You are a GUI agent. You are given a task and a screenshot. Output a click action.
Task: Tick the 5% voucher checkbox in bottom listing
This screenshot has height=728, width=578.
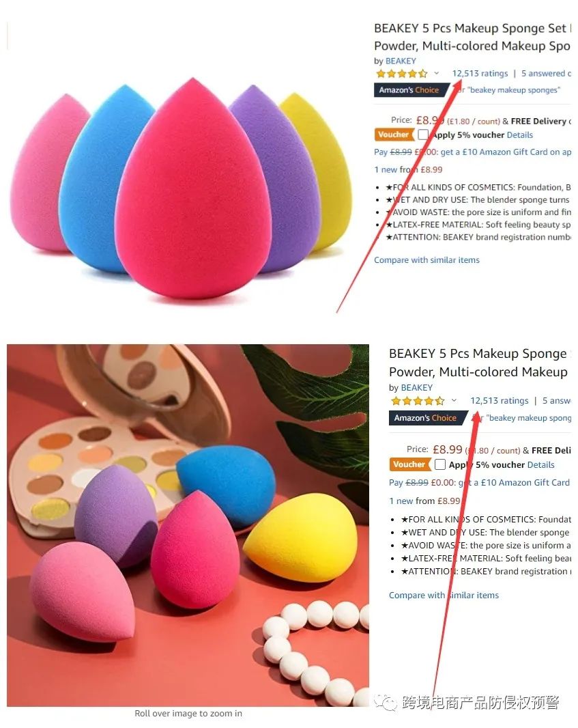click(x=440, y=464)
